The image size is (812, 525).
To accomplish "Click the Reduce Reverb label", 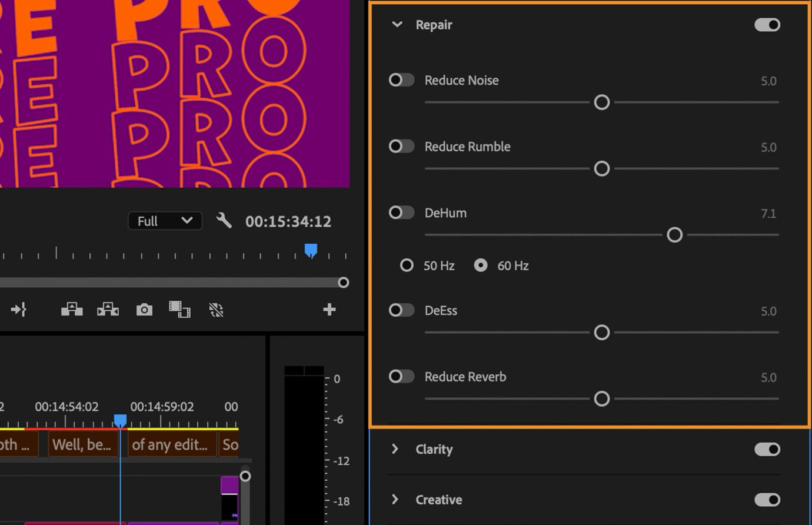I will 465,377.
